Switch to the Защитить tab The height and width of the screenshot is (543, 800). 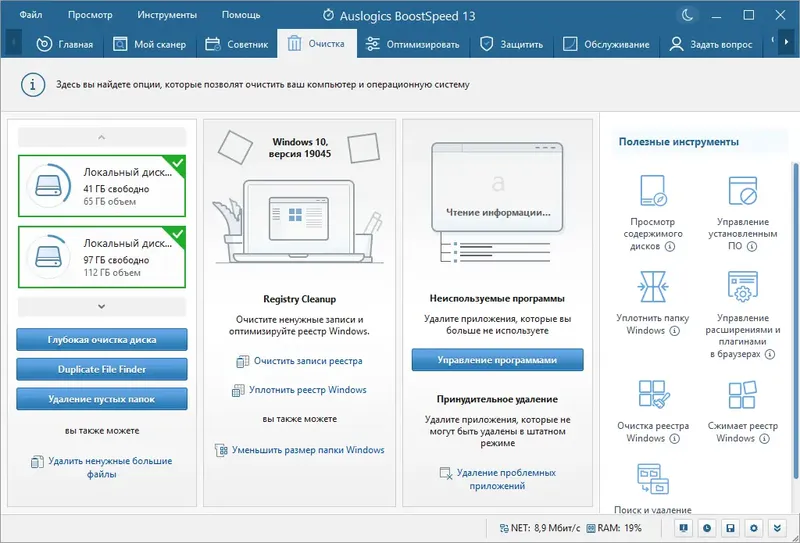[x=512, y=44]
